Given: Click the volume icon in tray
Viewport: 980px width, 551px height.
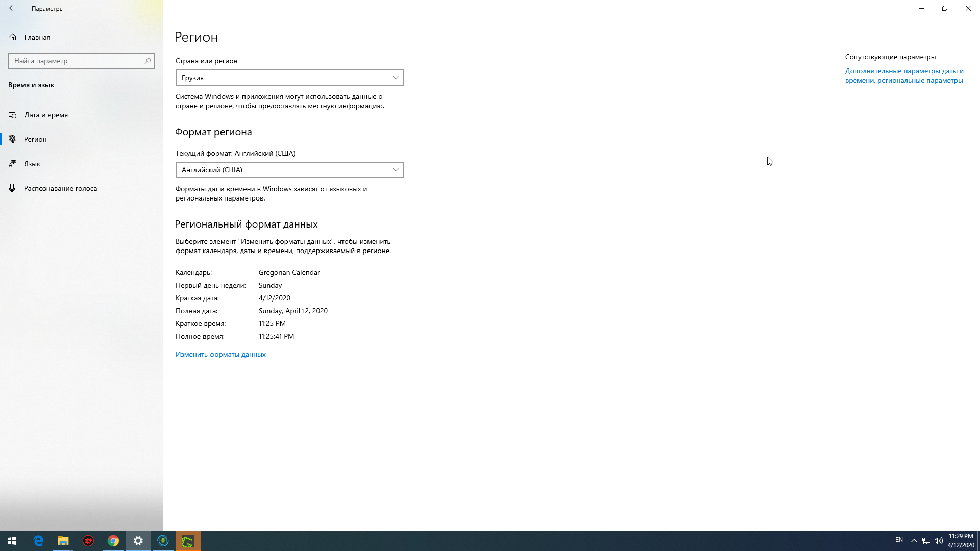Looking at the screenshot, I should pyautogui.click(x=938, y=541).
